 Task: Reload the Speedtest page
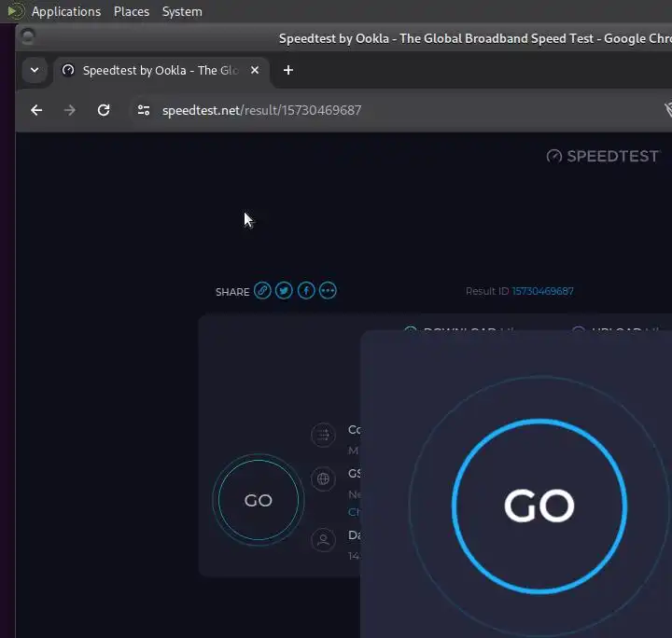point(104,110)
